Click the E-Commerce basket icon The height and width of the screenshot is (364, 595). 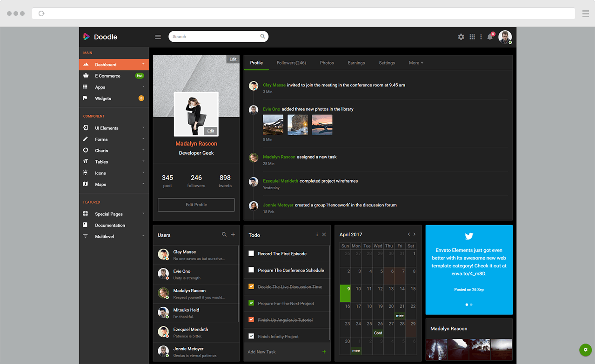pyautogui.click(x=86, y=75)
